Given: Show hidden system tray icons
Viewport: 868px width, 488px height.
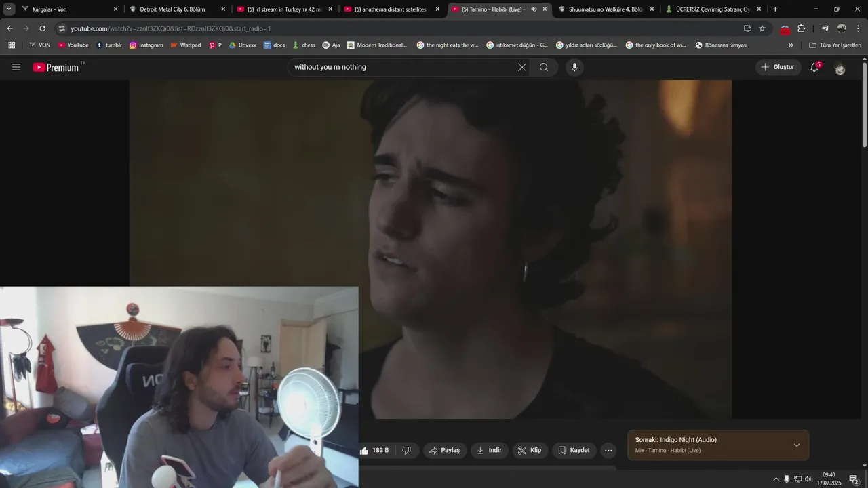Looking at the screenshot, I should 776,479.
